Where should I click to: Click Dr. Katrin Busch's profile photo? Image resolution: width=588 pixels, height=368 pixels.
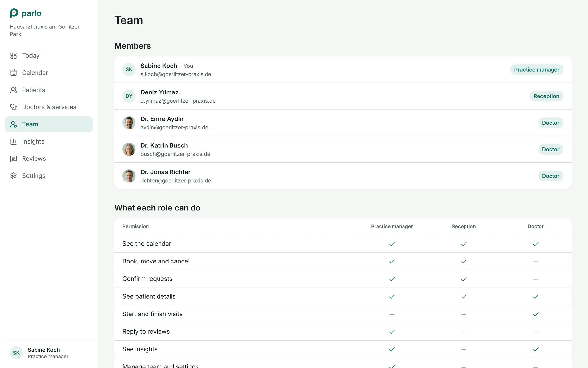point(129,149)
